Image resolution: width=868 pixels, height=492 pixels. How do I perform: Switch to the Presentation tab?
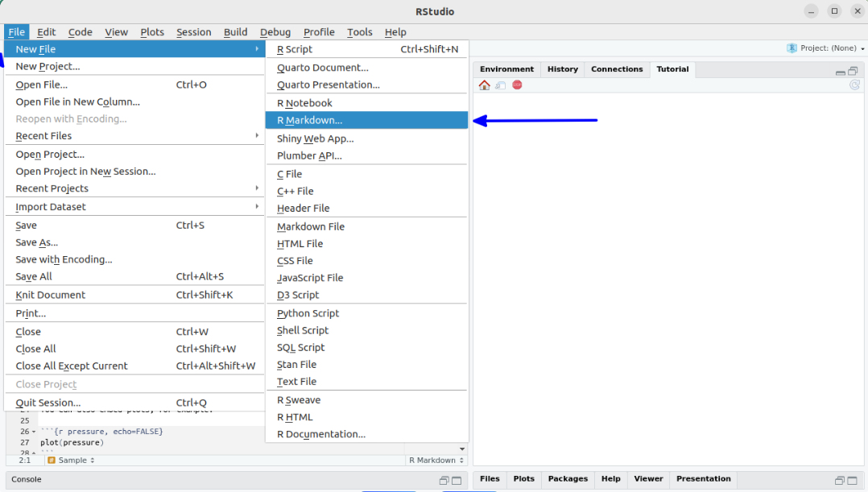point(703,479)
